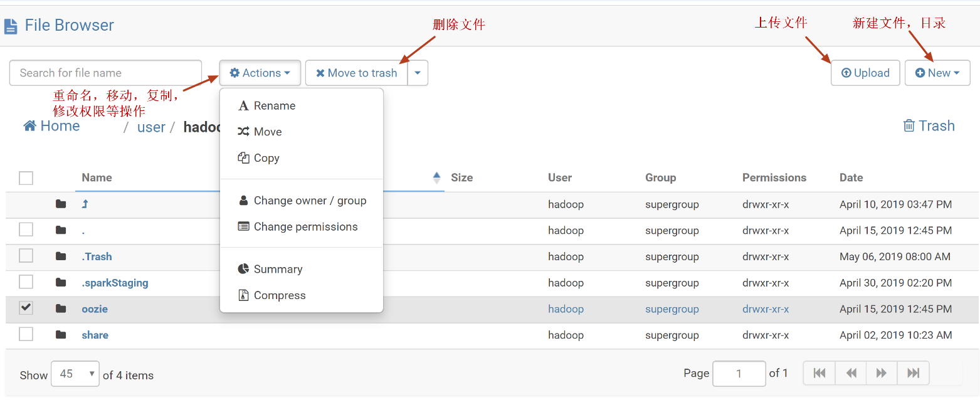
Task: Click the folder icon beside share
Action: [x=60, y=334]
